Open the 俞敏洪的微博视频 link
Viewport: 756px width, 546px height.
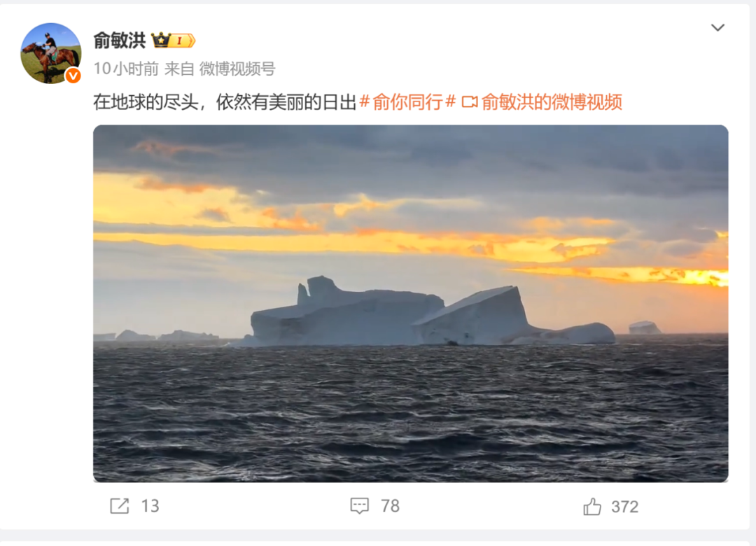click(x=552, y=101)
